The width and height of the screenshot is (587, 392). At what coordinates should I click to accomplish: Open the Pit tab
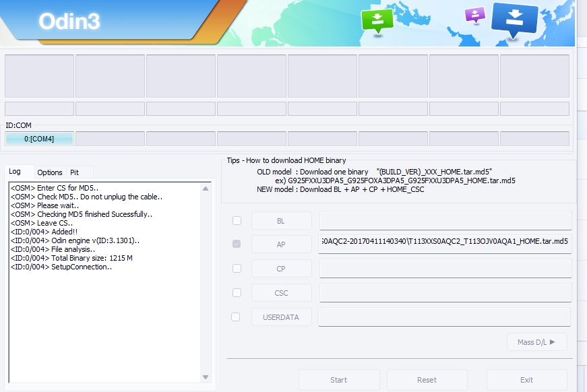(75, 172)
